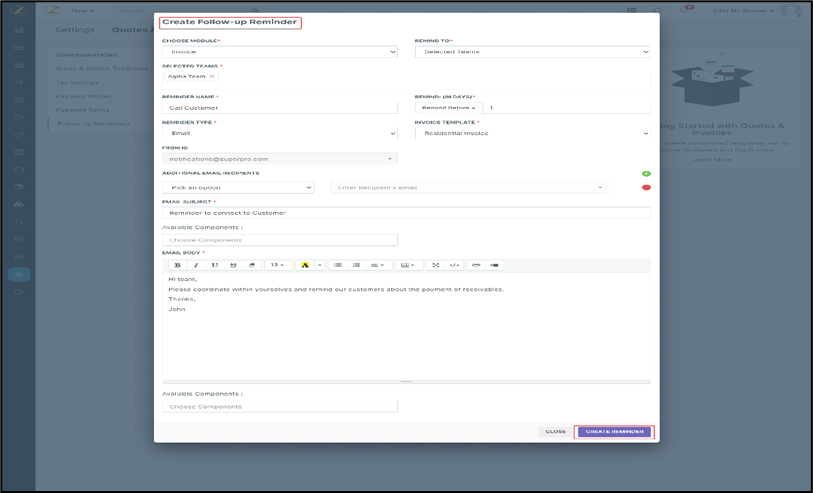Open the Reminder Type dropdown

pos(279,133)
